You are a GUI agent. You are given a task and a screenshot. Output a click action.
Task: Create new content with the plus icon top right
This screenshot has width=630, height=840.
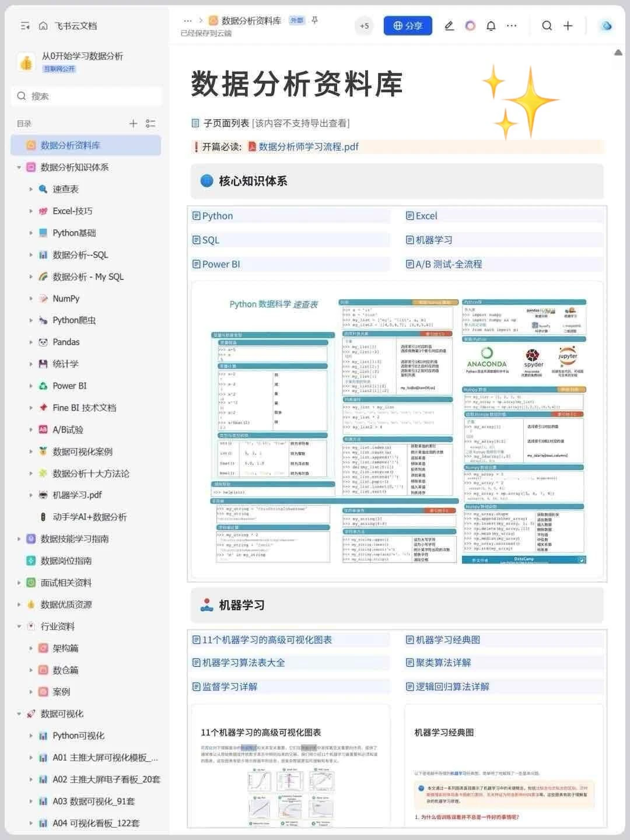(x=567, y=26)
